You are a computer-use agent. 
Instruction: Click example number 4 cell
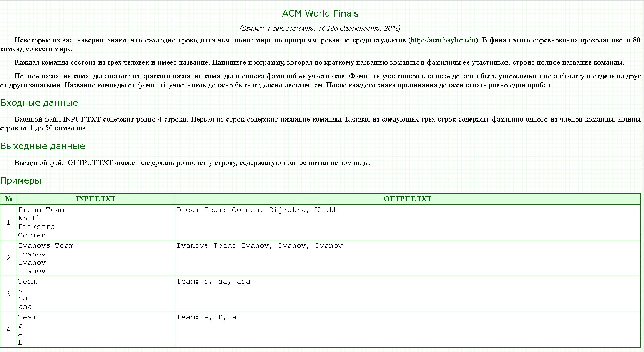[x=8, y=330]
